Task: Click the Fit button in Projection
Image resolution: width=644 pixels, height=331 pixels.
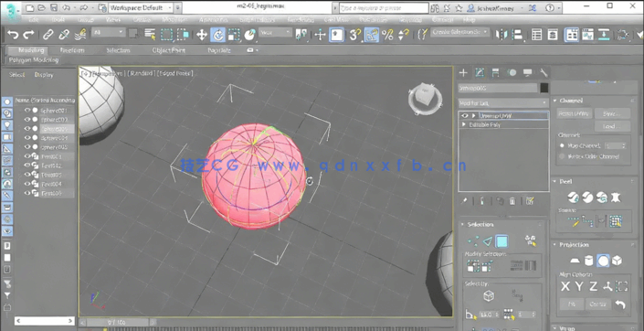Action: [571, 304]
